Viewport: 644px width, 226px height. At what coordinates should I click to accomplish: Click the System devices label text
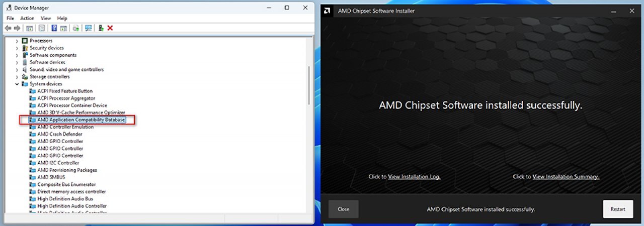point(46,84)
